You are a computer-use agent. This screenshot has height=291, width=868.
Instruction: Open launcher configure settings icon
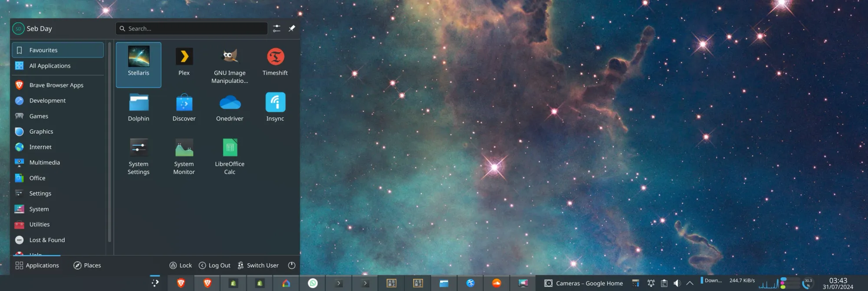point(276,29)
